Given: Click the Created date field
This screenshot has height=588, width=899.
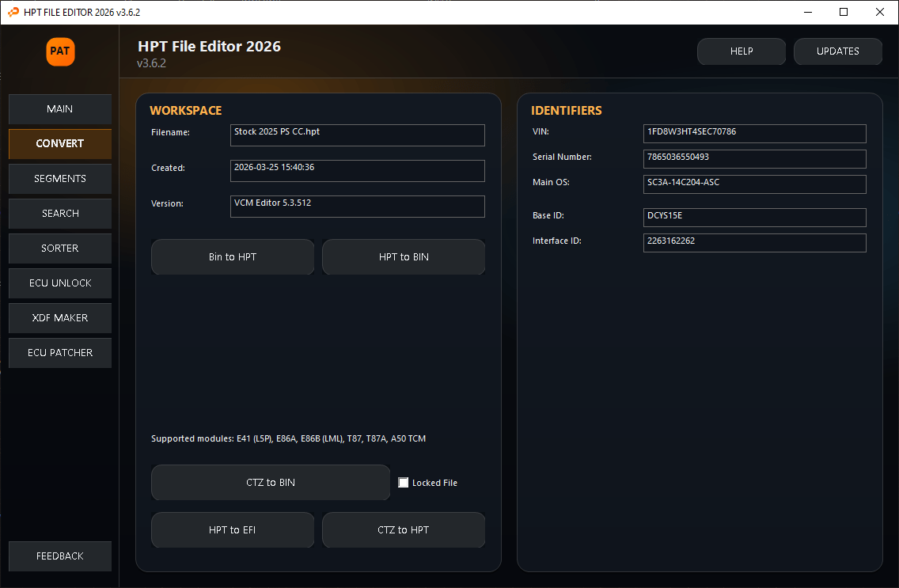Looking at the screenshot, I should [357, 171].
